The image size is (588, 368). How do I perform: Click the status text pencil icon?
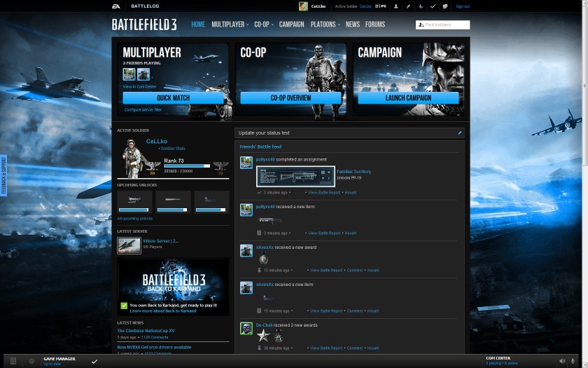tap(459, 132)
